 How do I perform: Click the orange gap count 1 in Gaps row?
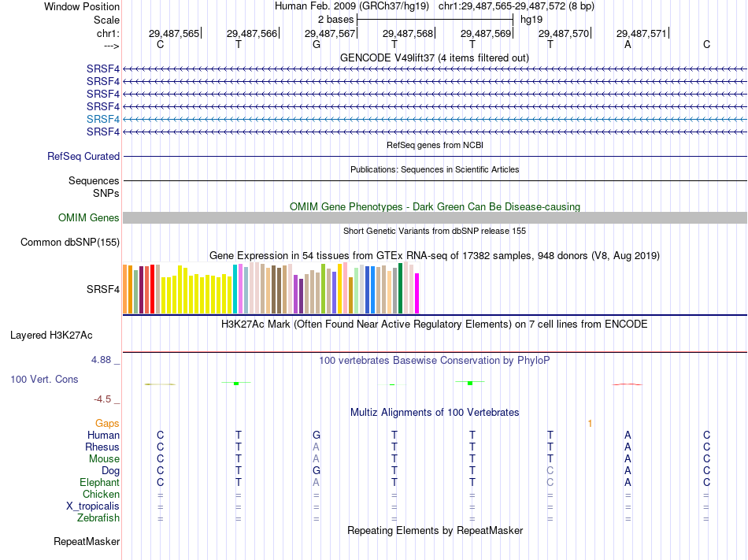pos(590,424)
